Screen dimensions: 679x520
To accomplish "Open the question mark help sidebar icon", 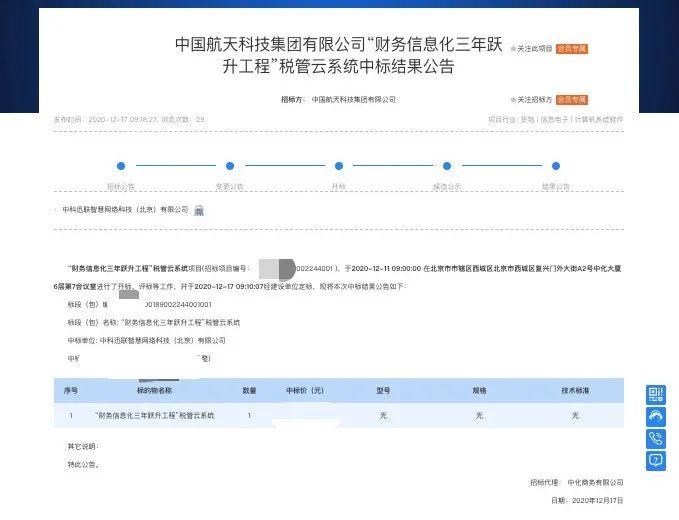I will point(656,461).
